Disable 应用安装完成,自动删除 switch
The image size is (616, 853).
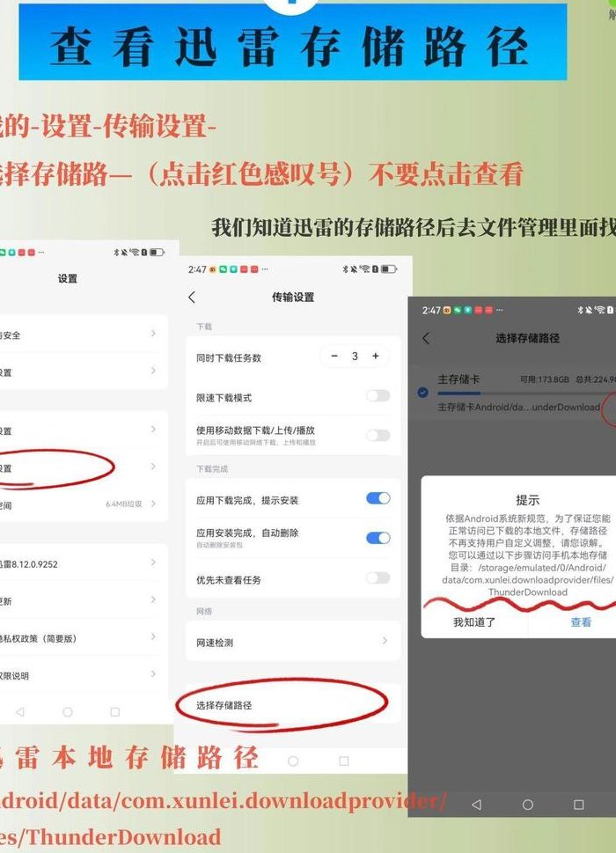[x=378, y=538]
